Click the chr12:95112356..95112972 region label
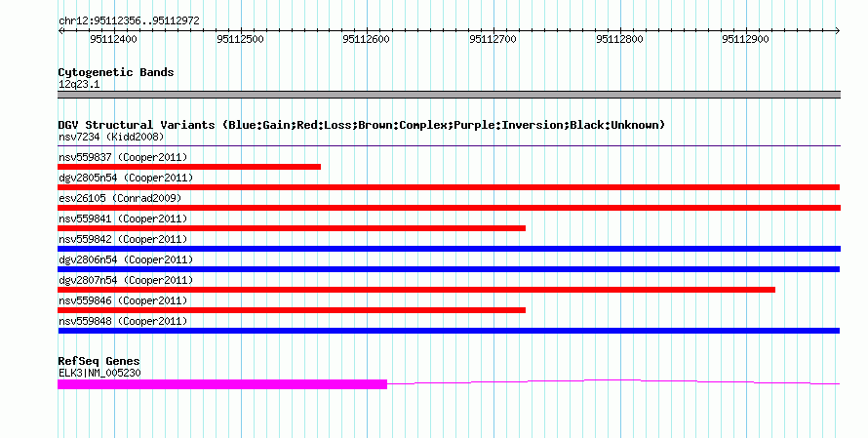Image resolution: width=868 pixels, height=438 pixels. click(x=129, y=20)
